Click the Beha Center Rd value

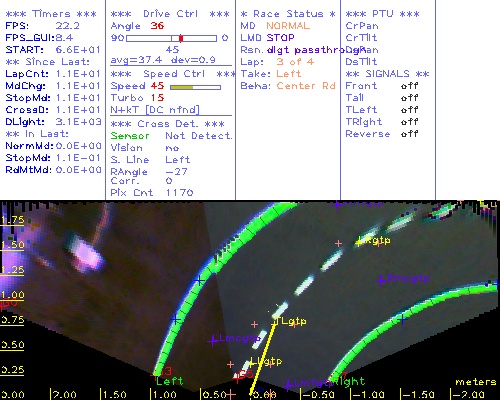click(x=306, y=86)
